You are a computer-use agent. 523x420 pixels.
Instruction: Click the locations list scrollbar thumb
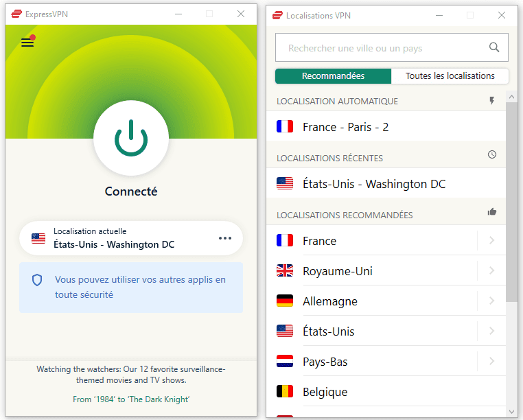point(511,202)
